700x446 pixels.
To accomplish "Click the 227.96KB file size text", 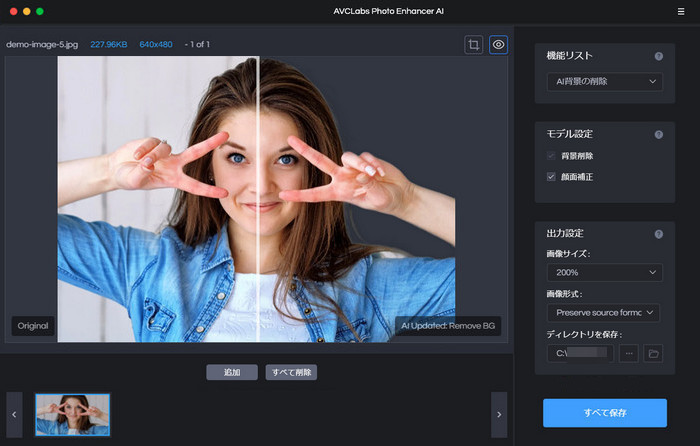I will point(108,45).
